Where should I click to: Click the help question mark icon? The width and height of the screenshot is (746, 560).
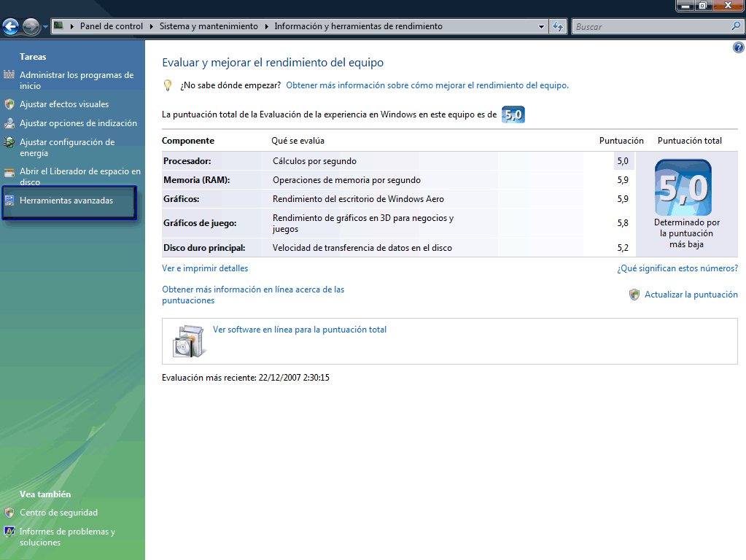tap(737, 47)
